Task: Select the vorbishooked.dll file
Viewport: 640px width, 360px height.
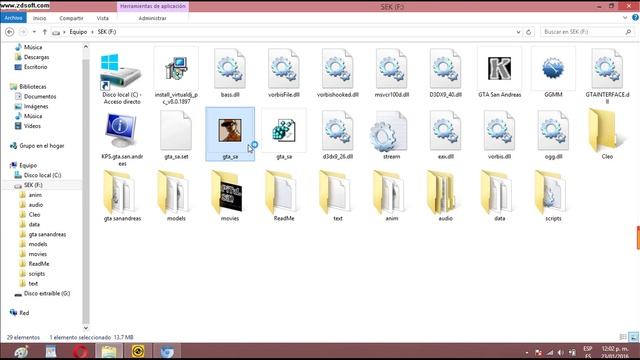Action: pos(338,73)
